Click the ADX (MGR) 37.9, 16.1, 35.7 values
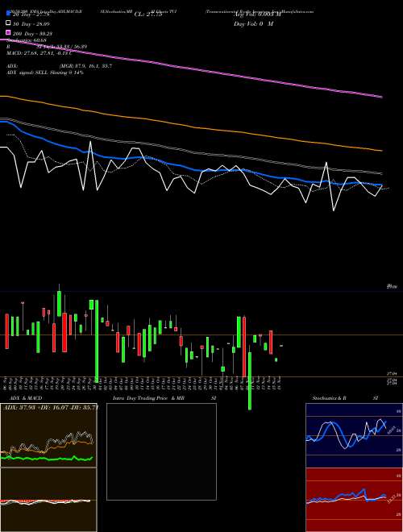This screenshot has width=403, height=532. tap(85, 66)
